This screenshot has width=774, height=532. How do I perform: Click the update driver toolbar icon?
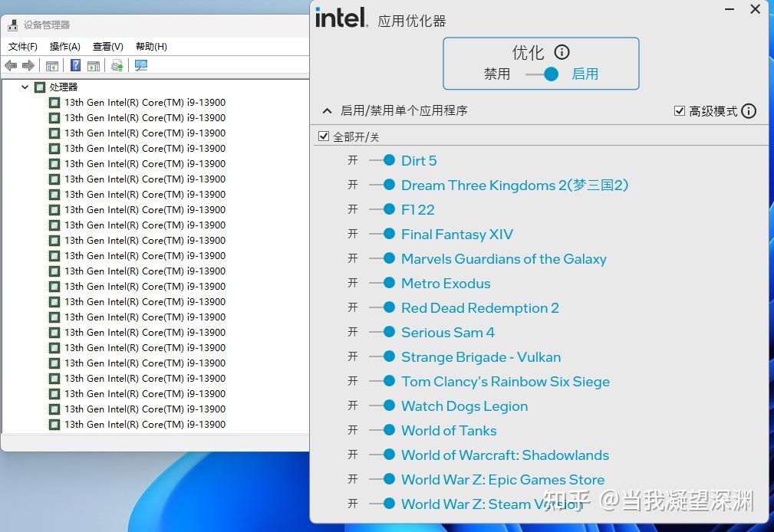pos(117,66)
